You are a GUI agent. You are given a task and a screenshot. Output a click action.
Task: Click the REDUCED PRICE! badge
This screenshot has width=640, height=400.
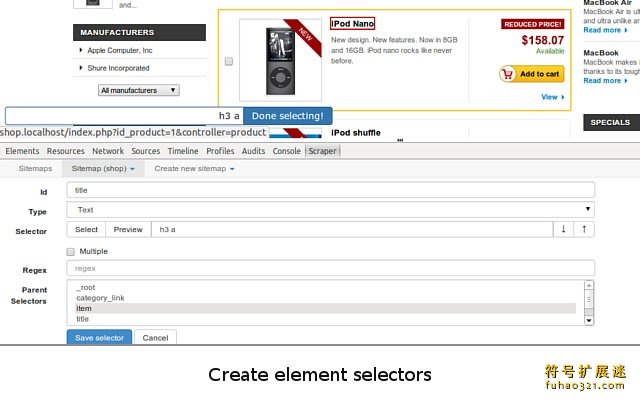(x=533, y=24)
